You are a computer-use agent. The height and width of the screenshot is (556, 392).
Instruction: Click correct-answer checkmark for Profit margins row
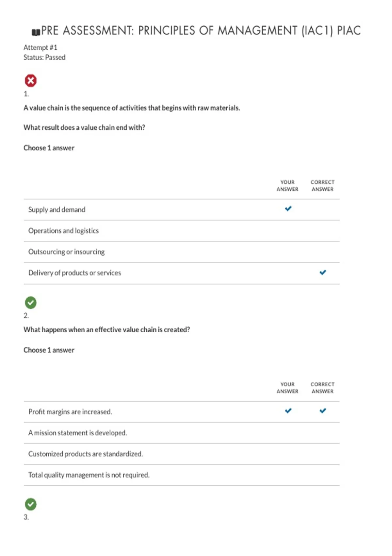pos(323,411)
